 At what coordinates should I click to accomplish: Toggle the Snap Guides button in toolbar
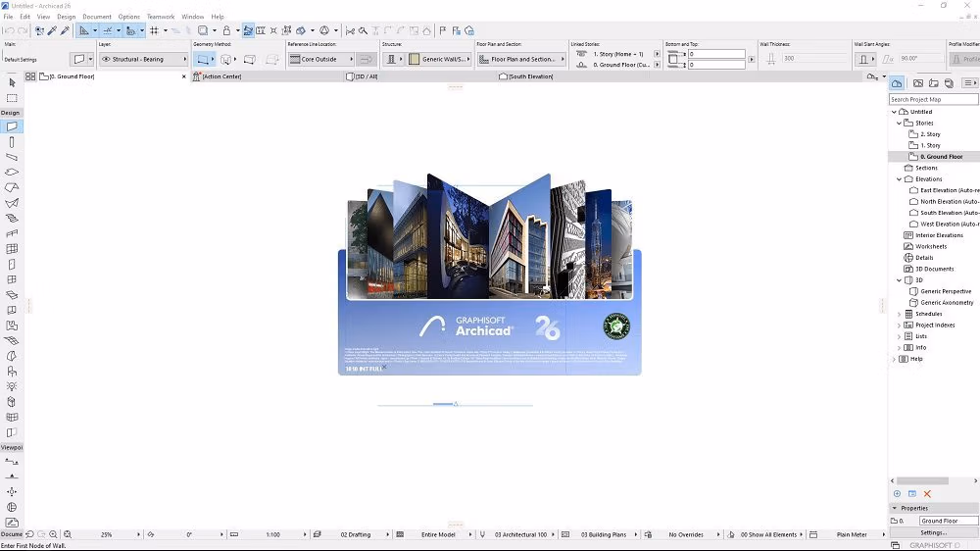pos(108,30)
